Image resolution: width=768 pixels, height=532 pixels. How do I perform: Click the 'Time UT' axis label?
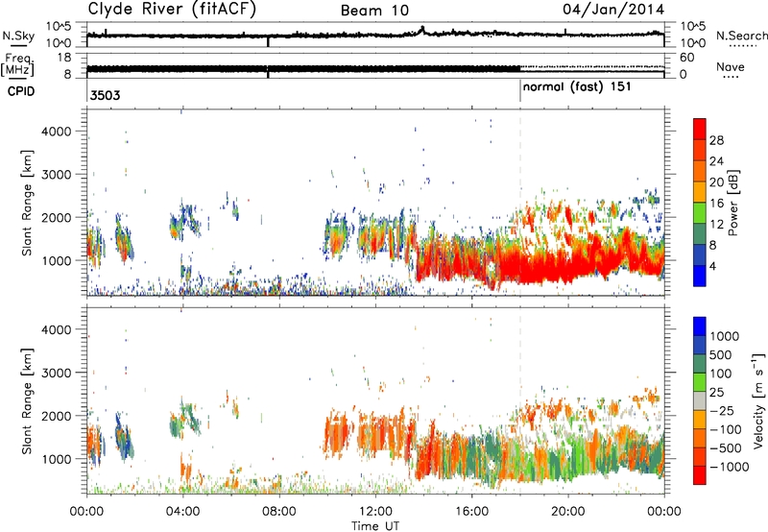pyautogui.click(x=375, y=525)
